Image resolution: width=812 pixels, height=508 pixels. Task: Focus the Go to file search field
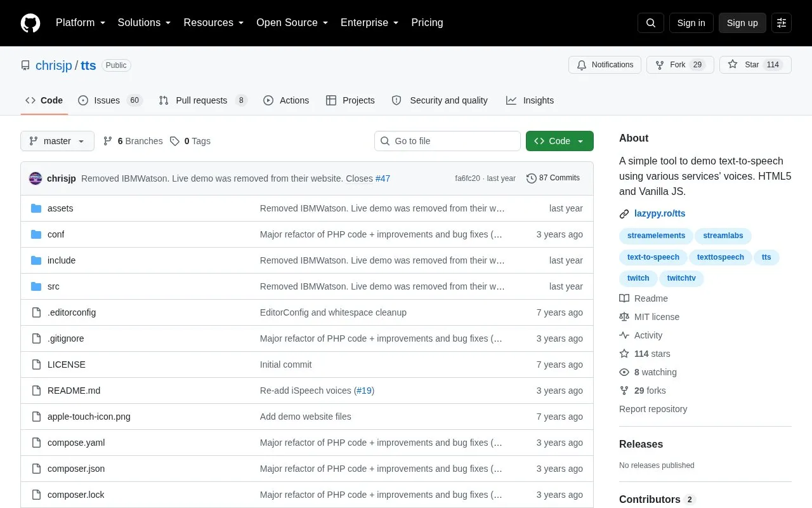447,141
